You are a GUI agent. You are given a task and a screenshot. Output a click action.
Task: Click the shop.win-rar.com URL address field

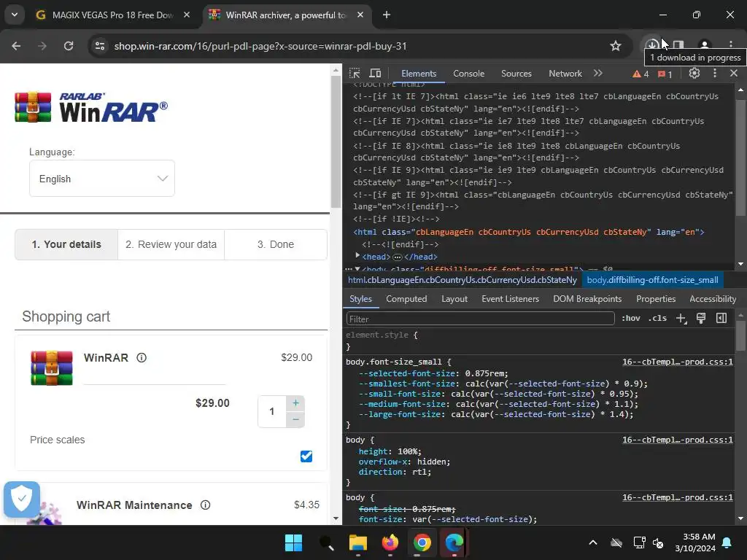pyautogui.click(x=260, y=46)
